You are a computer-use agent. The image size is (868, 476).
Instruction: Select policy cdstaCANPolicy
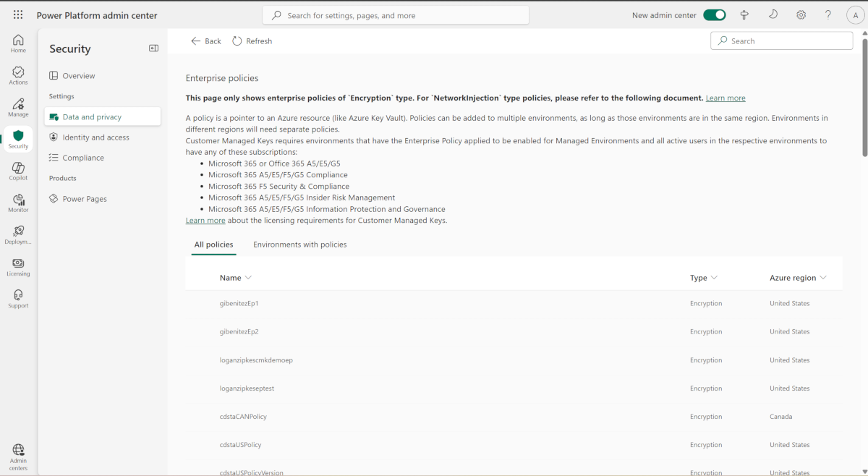click(243, 417)
